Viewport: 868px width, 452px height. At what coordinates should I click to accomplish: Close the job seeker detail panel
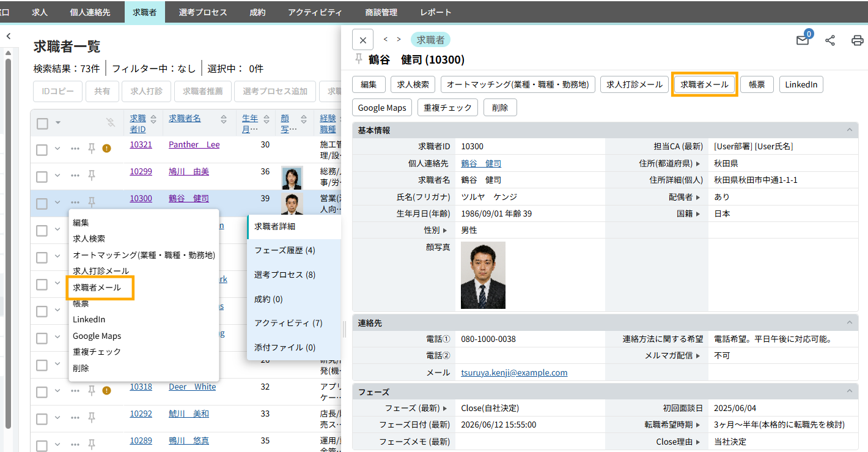point(362,40)
